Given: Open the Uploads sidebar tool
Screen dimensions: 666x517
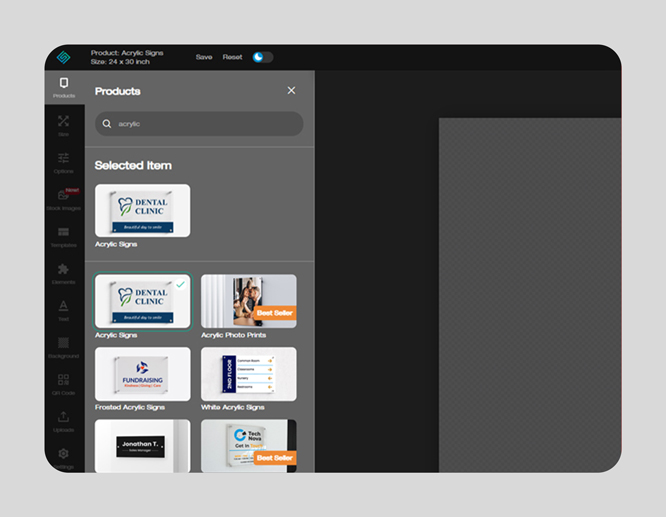Looking at the screenshot, I should 64,422.
